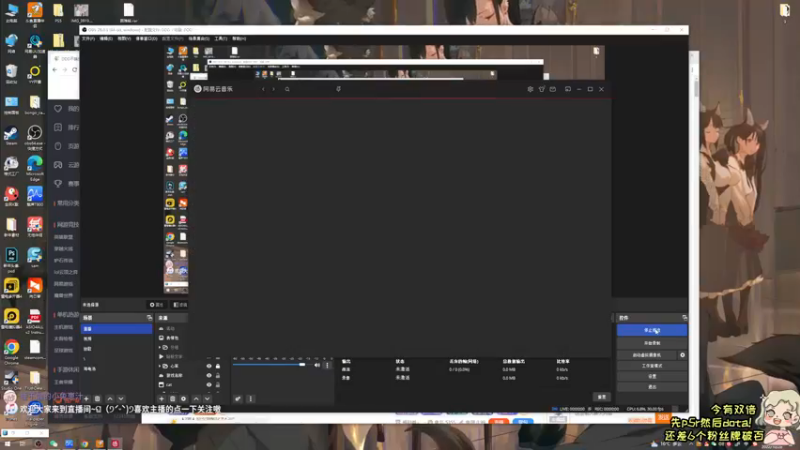Remove selected scene with the trash icon
The image size is (800, 450).
click(x=97, y=398)
